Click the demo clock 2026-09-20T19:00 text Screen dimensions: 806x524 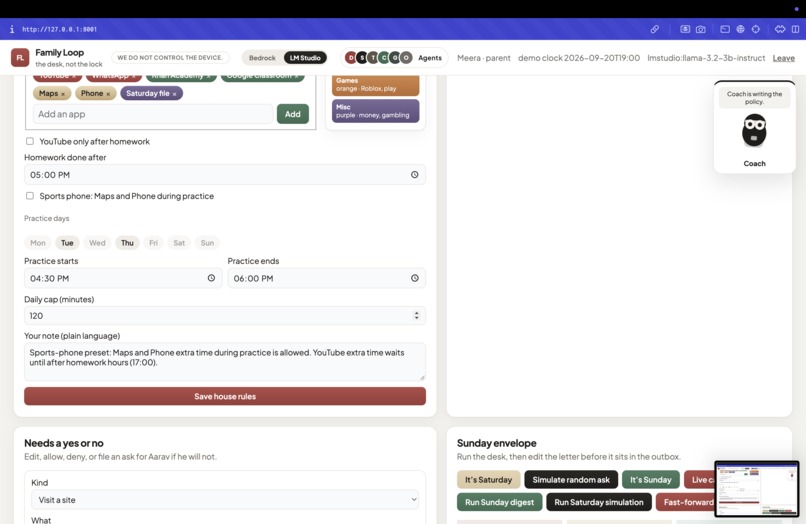[579, 58]
